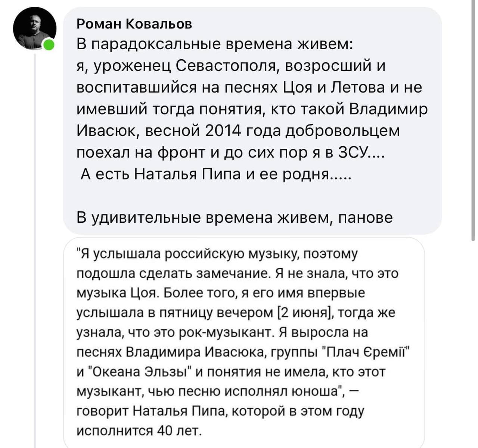The height and width of the screenshot is (448, 478).
Task: Open the Роман Ковальов author name link
Action: (x=134, y=24)
